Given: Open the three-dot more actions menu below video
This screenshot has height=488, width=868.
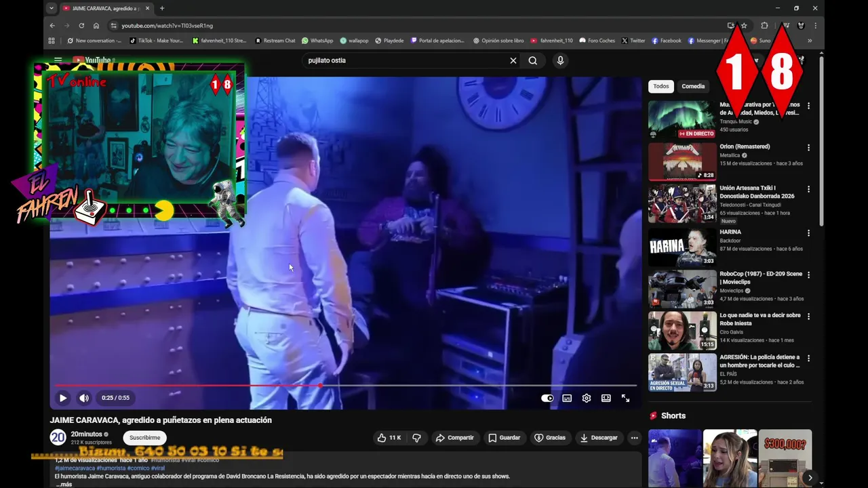Looking at the screenshot, I should pyautogui.click(x=635, y=438).
